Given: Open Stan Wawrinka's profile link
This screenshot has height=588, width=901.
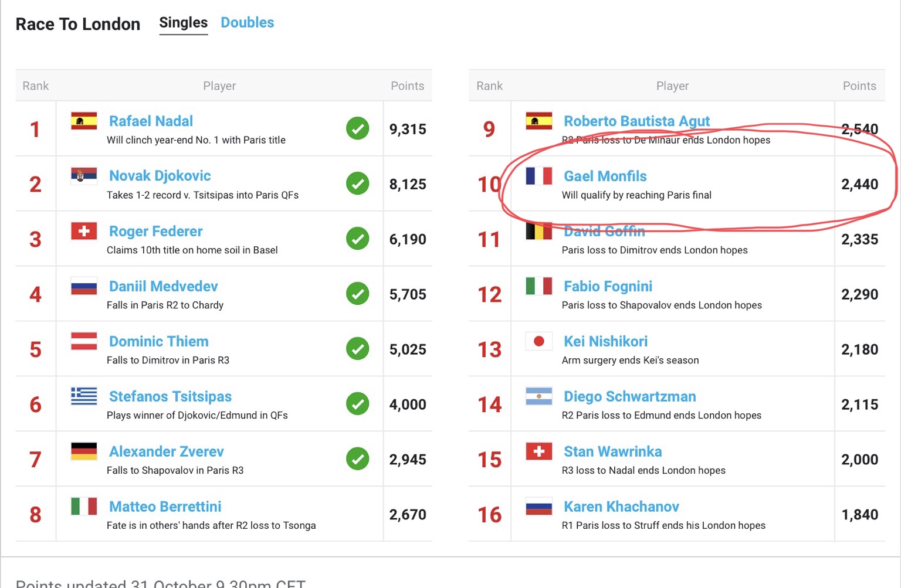Looking at the screenshot, I should (612, 451).
